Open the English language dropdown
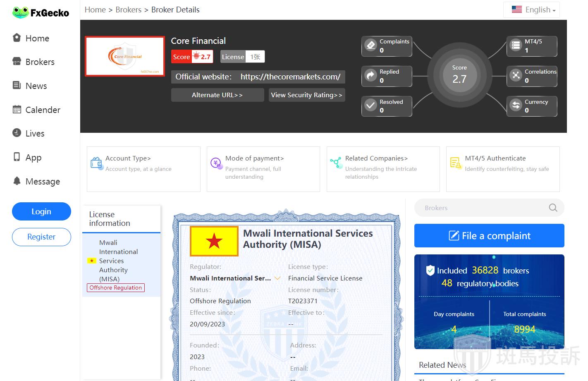The height and width of the screenshot is (381, 588). [x=531, y=10]
